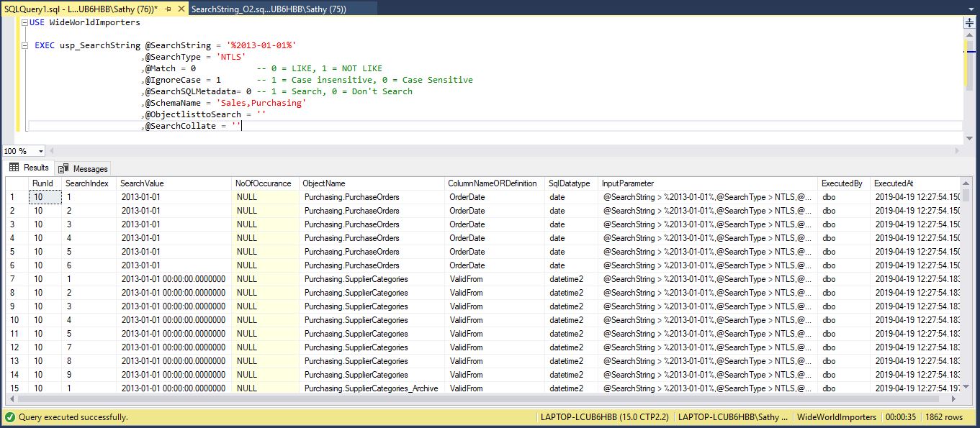
Task: Click the 1862 rows status entry
Action: click(x=943, y=417)
